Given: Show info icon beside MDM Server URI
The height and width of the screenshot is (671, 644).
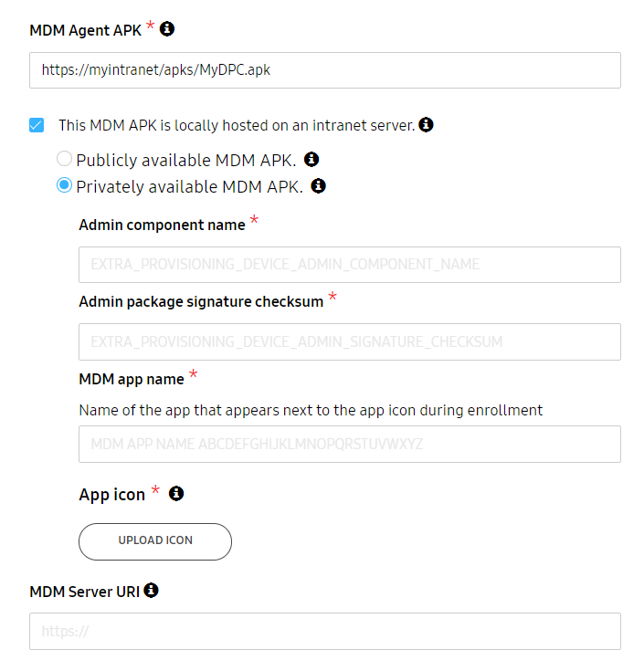Looking at the screenshot, I should [151, 591].
